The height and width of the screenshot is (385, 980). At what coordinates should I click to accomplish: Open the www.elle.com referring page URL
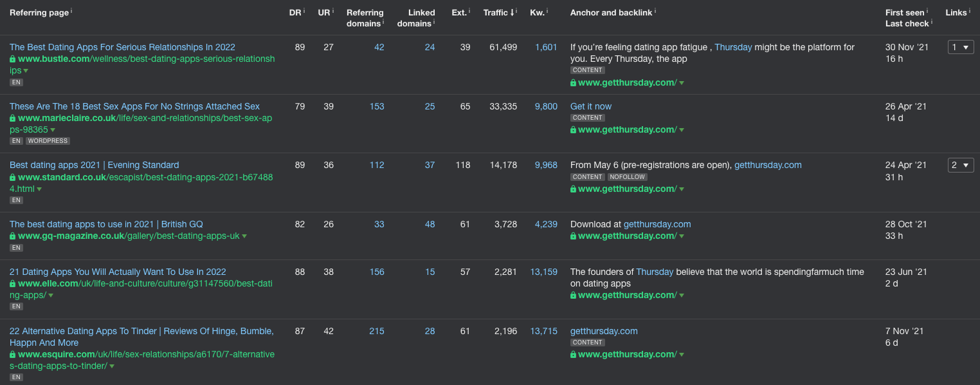(x=141, y=289)
